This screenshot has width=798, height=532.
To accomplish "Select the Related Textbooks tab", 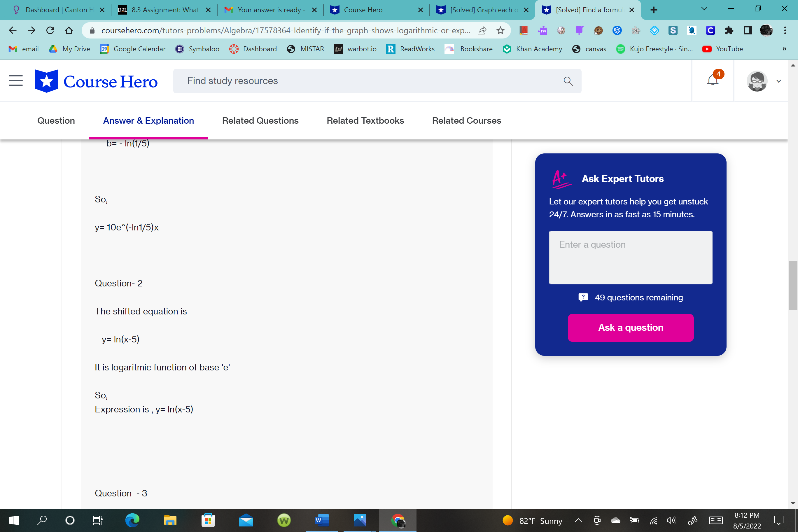I will click(x=365, y=120).
